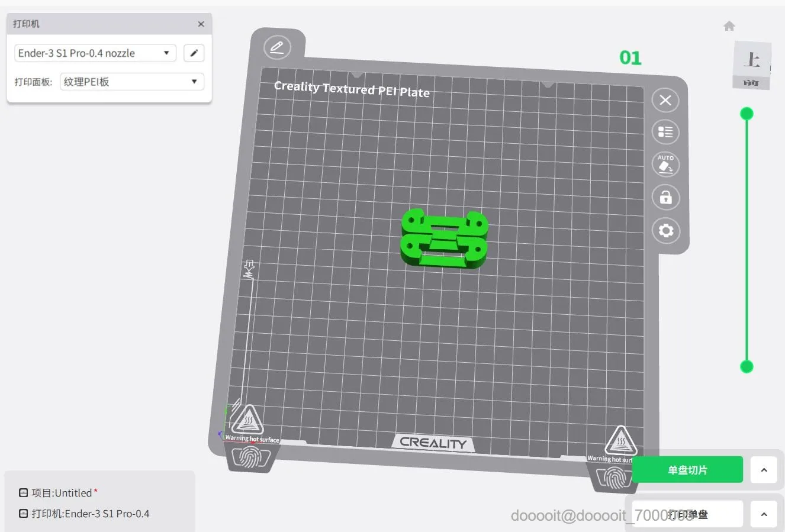Collapse the 项目:Untitled row
Screen dimensions: 785x532
[x=23, y=493]
